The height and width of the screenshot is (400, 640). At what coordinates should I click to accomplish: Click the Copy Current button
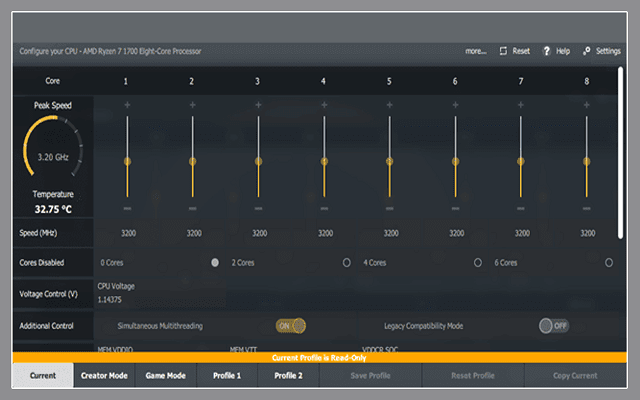[575, 376]
